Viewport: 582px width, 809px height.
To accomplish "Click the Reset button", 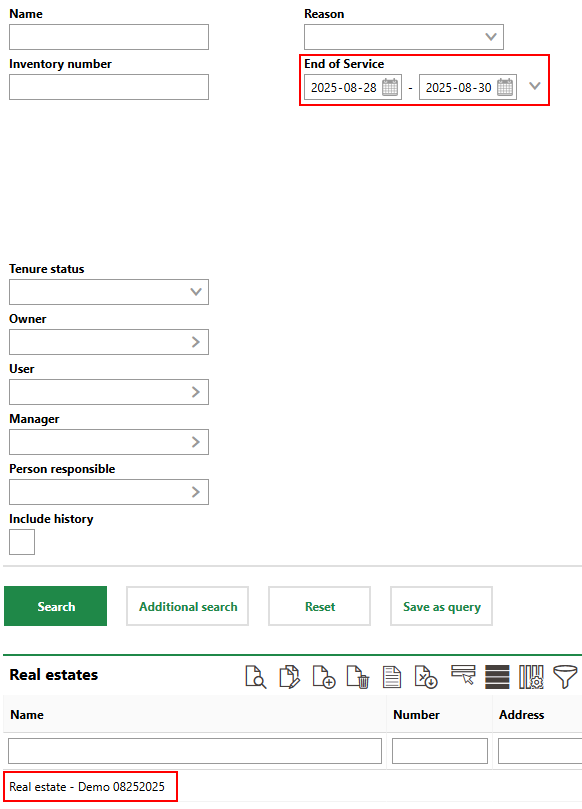I will 319,606.
